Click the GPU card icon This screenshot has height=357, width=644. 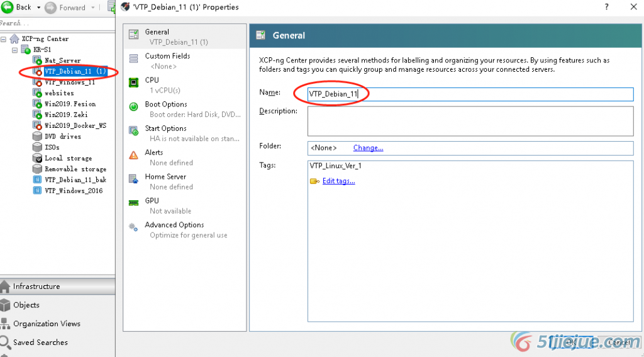point(133,203)
